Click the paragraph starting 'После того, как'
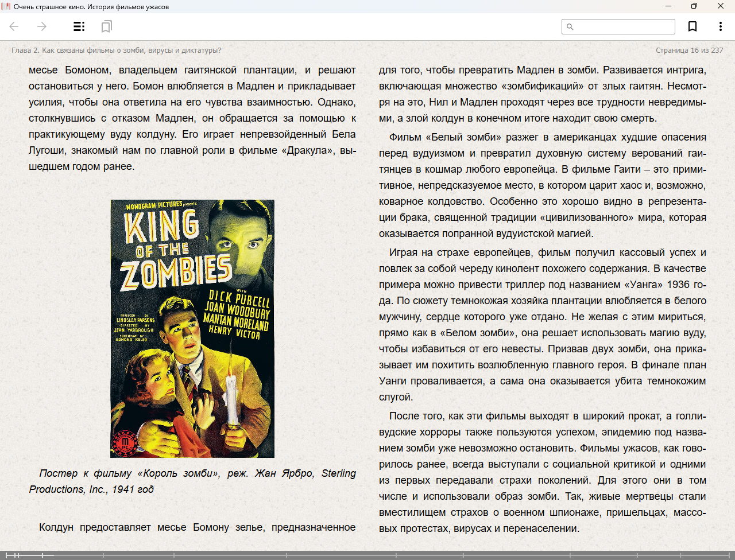The image size is (735, 560). pos(542,472)
